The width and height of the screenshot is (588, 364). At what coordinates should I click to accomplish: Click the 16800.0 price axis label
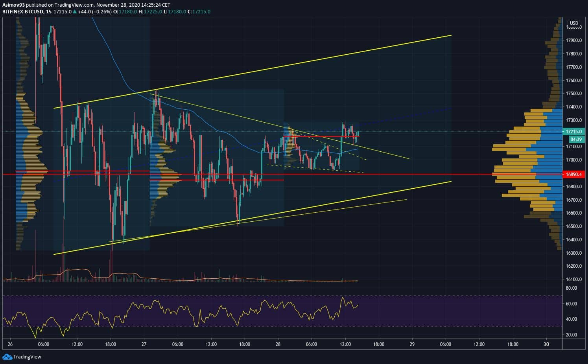pos(574,187)
